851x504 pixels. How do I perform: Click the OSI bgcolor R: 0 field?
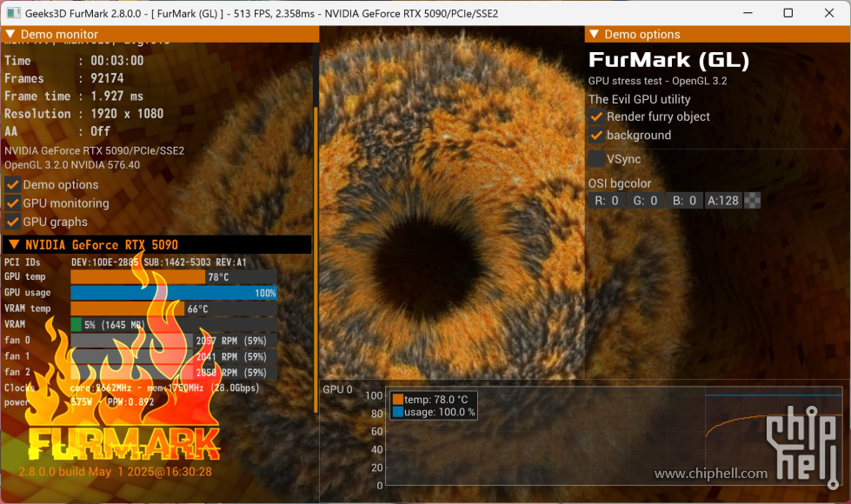coord(607,201)
